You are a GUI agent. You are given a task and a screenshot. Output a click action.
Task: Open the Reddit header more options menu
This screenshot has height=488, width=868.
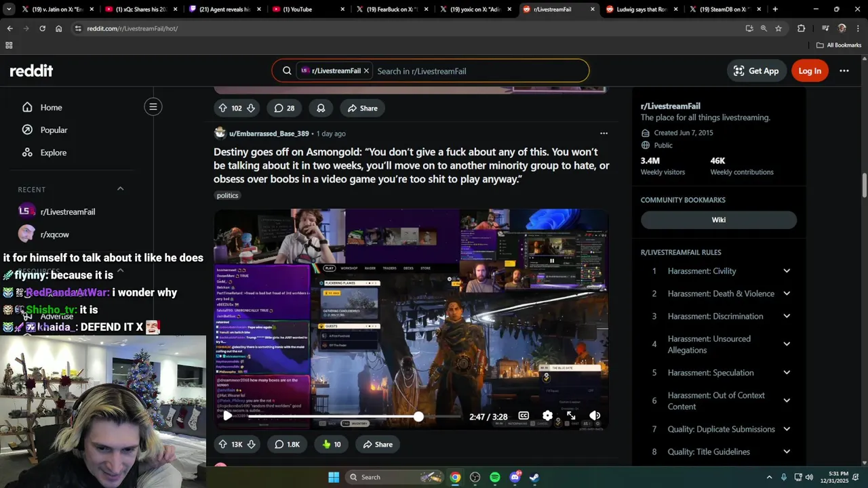point(844,70)
